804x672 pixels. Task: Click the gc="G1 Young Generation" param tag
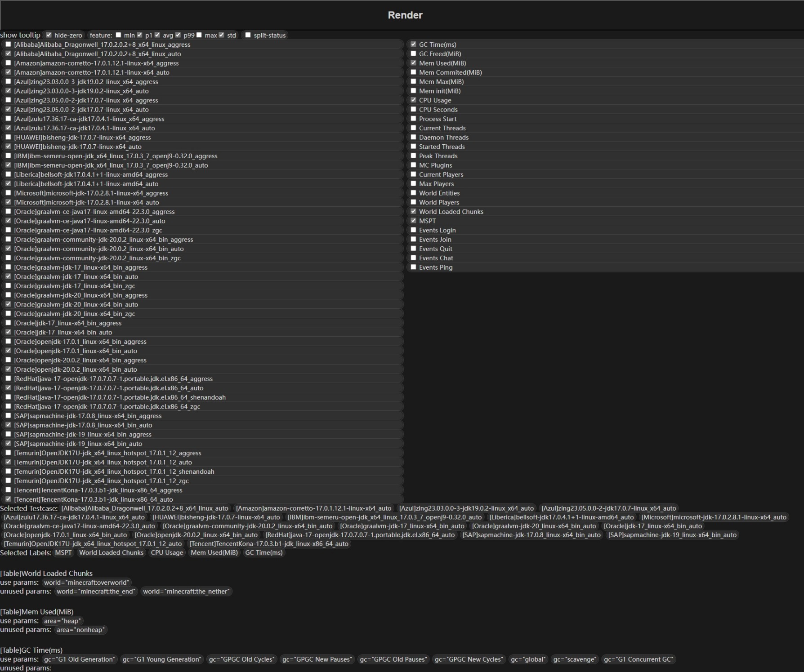[x=162, y=659]
